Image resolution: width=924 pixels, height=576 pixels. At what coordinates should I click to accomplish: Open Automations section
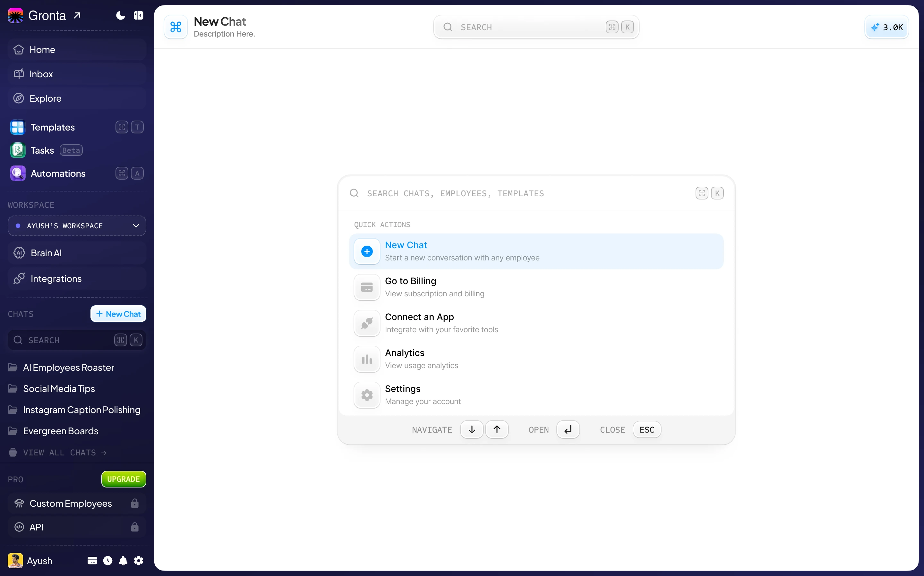[x=77, y=174]
